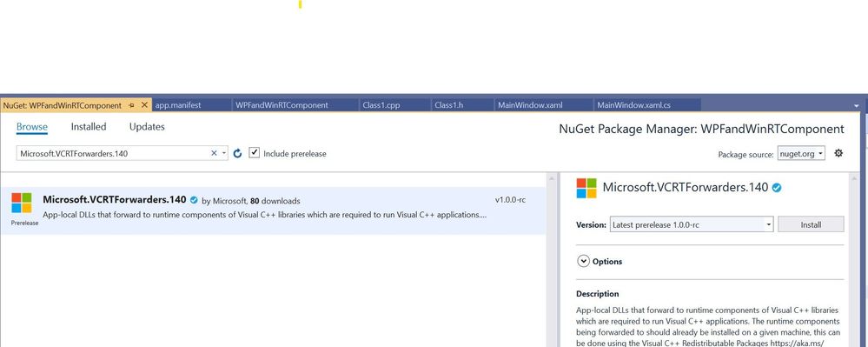Open the WPFandWinRTComponent document tab
This screenshot has height=347, width=868.
point(282,104)
